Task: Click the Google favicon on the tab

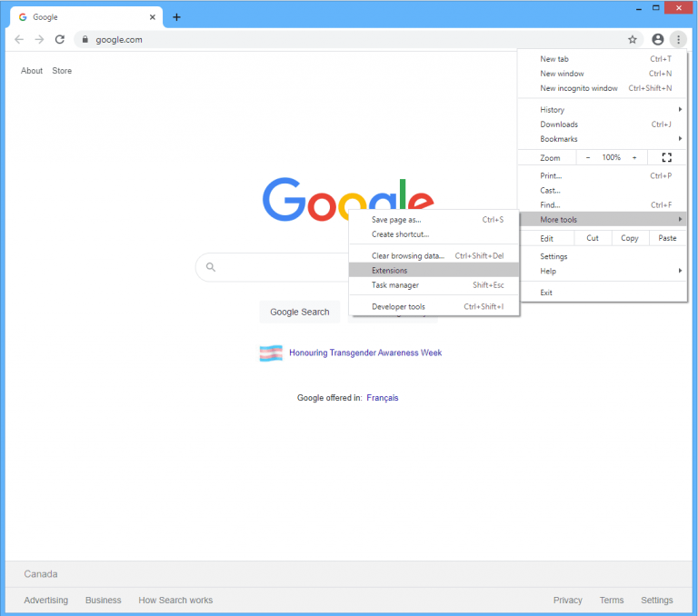Action: click(x=23, y=17)
